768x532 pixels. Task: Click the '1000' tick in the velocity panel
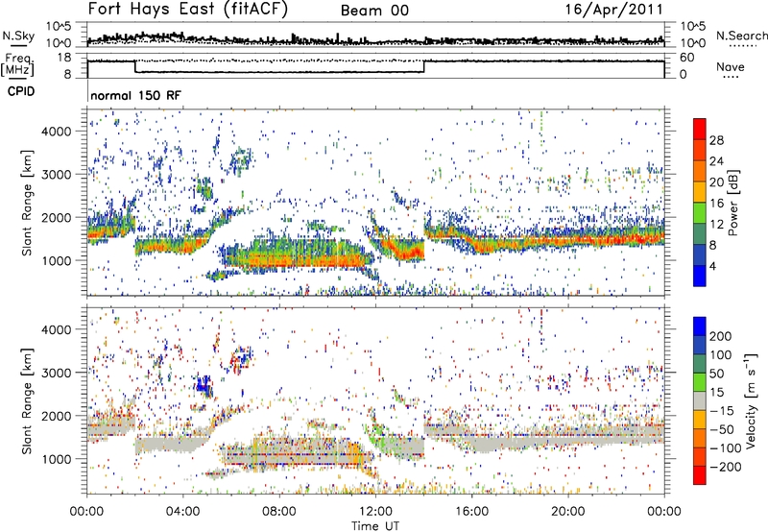point(56,459)
